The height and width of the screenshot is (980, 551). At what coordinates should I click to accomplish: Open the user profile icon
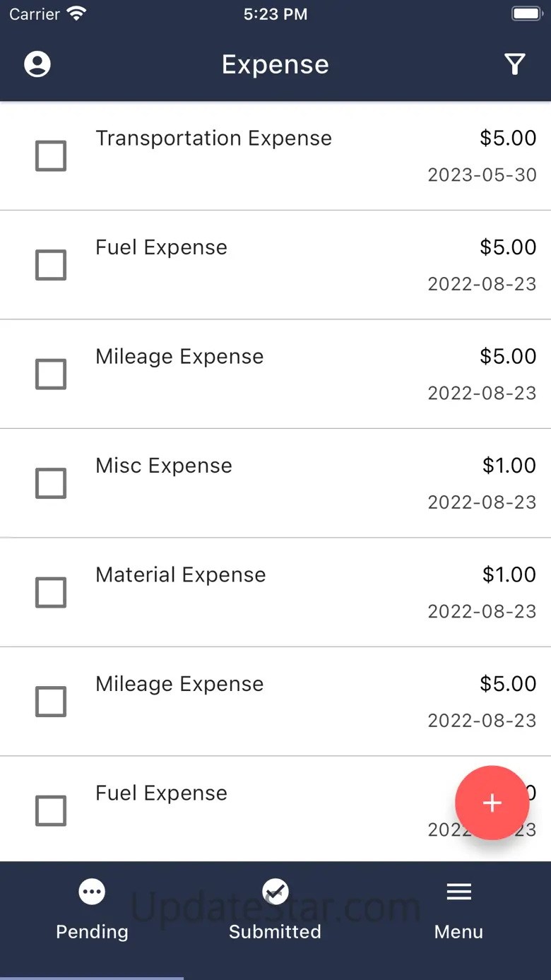click(37, 64)
